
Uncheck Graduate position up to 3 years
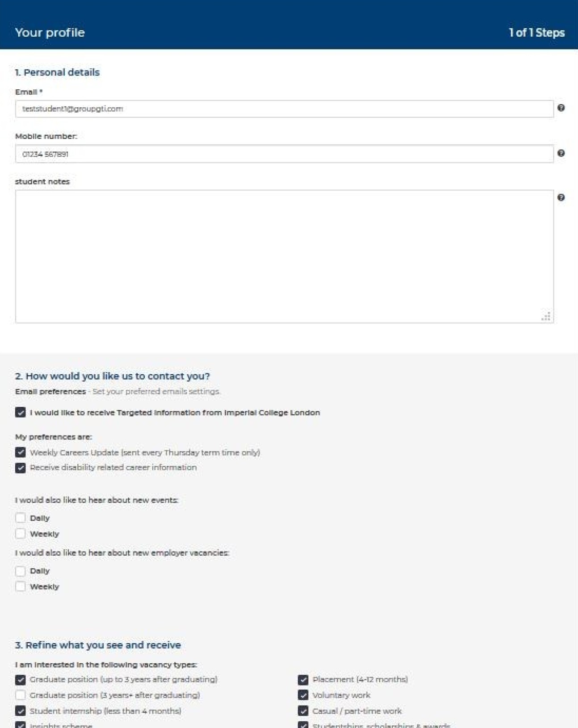21,680
